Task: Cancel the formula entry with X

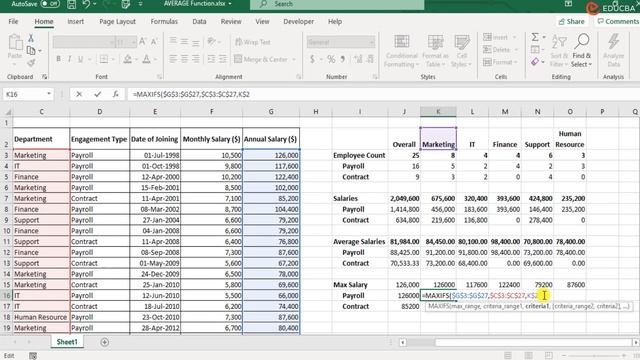Action: tap(79, 94)
